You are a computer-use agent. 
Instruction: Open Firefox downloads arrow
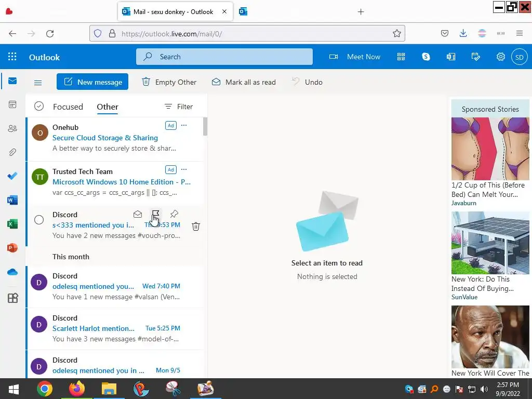463,33
